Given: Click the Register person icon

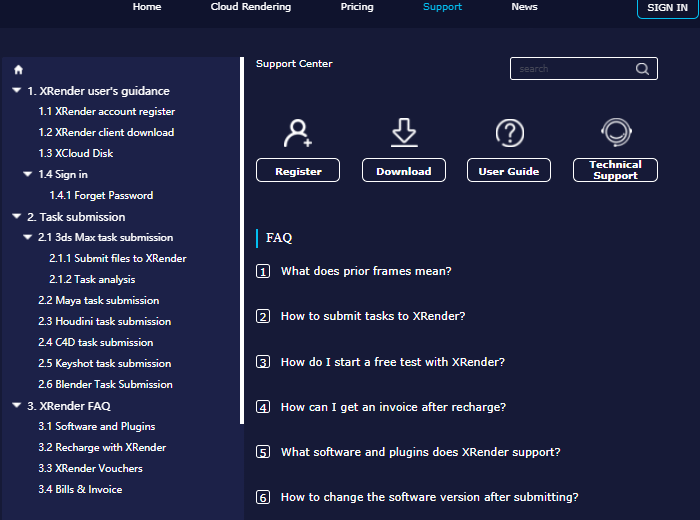Looking at the screenshot, I should coord(298,133).
